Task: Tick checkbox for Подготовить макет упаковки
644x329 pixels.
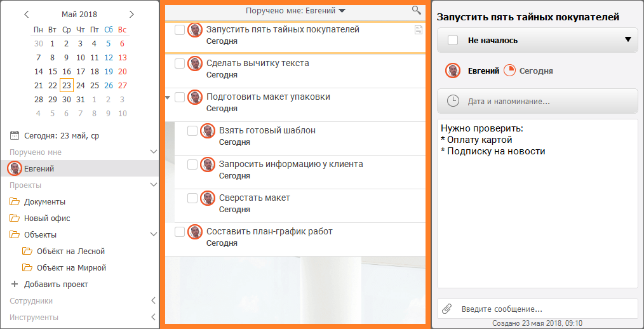Action: coord(180,97)
